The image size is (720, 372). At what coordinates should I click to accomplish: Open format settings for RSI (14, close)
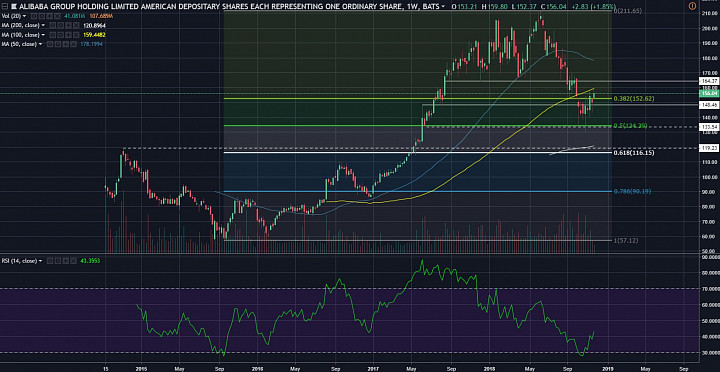tap(58, 261)
